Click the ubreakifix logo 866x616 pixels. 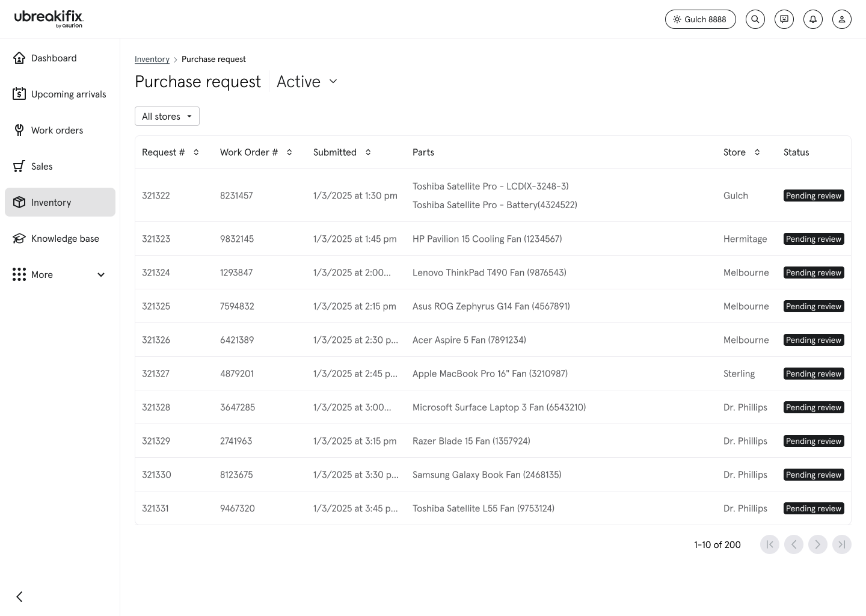coord(49,19)
